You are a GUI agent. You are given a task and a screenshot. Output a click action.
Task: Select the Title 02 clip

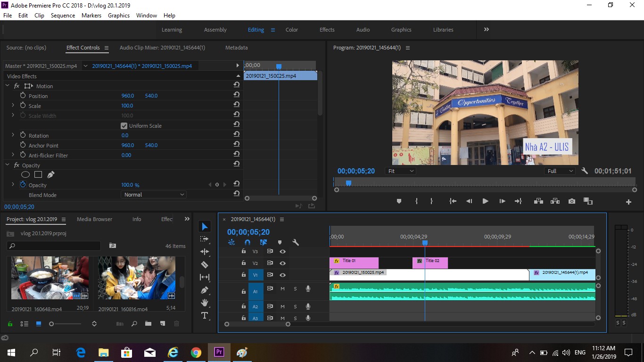click(x=430, y=263)
